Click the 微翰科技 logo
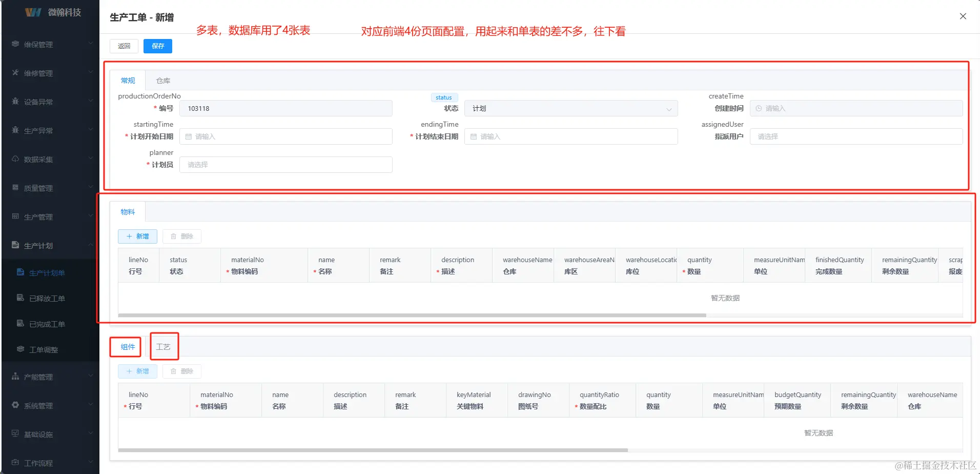Viewport: 980px width, 474px height. click(x=33, y=12)
